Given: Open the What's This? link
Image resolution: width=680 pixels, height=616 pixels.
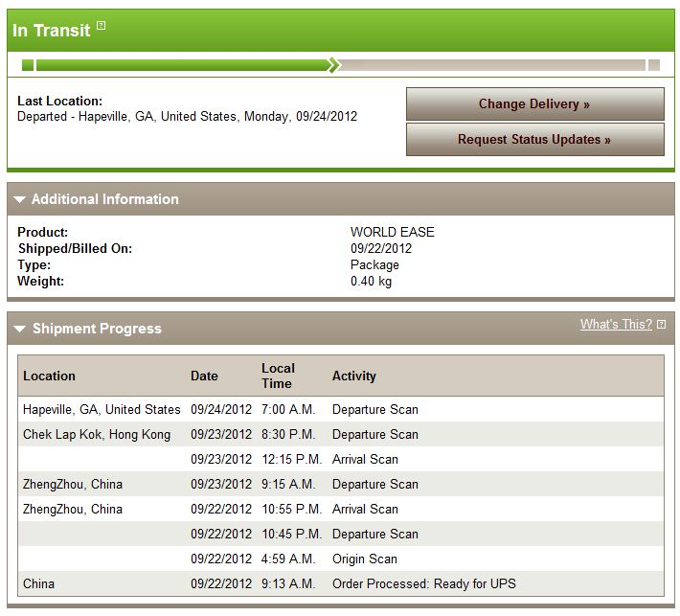Looking at the screenshot, I should 616,325.
